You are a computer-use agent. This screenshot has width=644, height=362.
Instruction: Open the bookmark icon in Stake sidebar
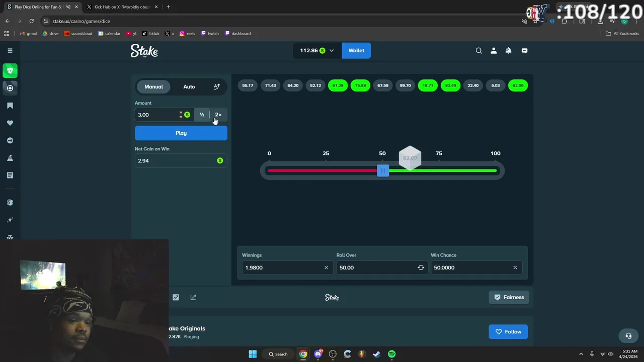(10, 106)
